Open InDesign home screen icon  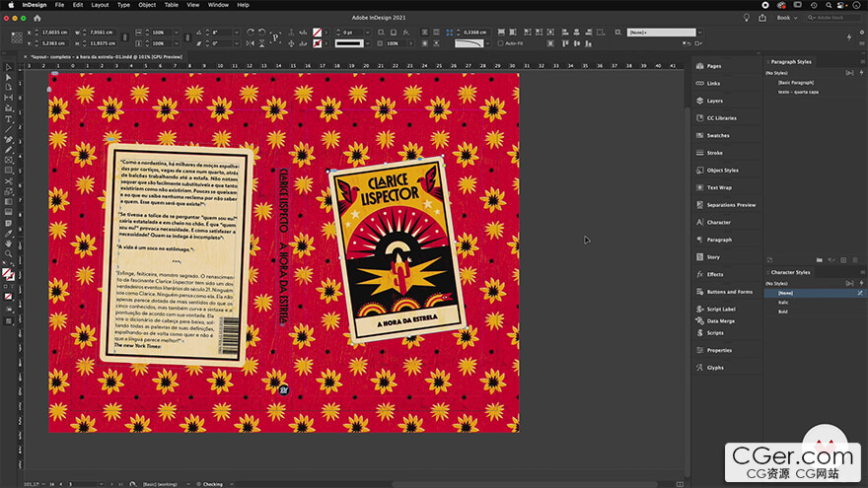click(37, 18)
